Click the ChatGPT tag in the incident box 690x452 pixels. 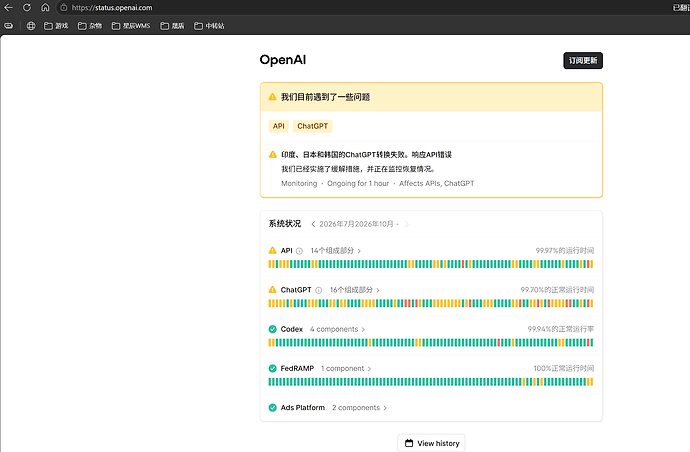(312, 126)
